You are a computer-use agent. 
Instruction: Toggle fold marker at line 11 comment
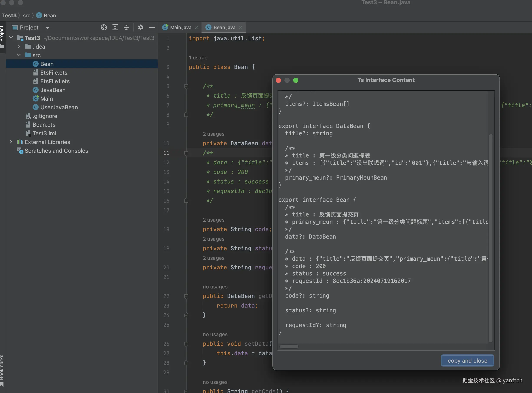pyautogui.click(x=186, y=153)
